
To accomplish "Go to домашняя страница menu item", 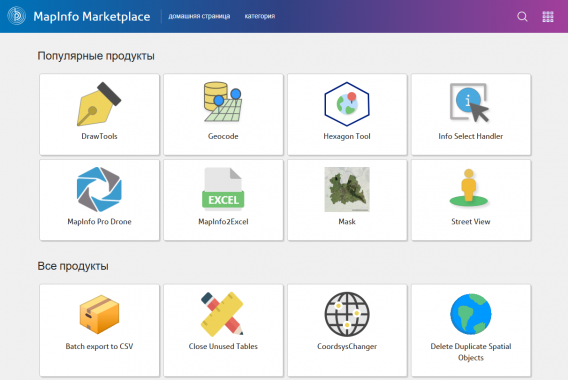I will click(199, 16).
